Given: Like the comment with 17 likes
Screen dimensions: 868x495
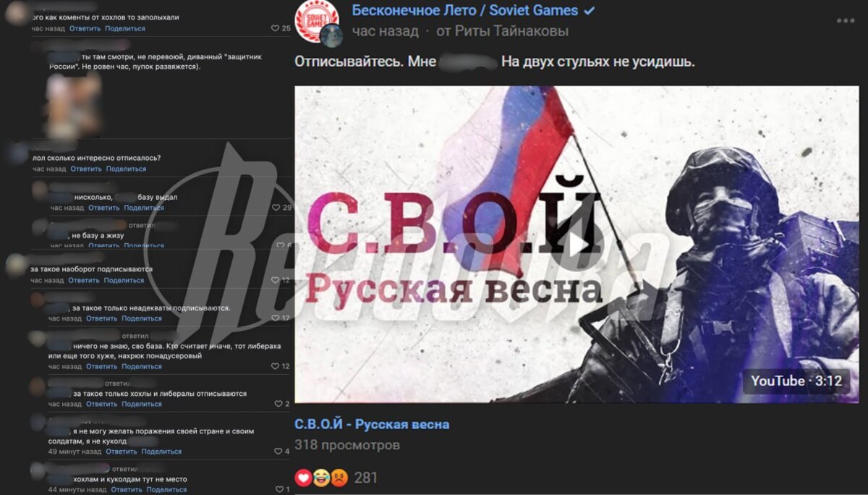Looking at the screenshot, I should [x=281, y=318].
